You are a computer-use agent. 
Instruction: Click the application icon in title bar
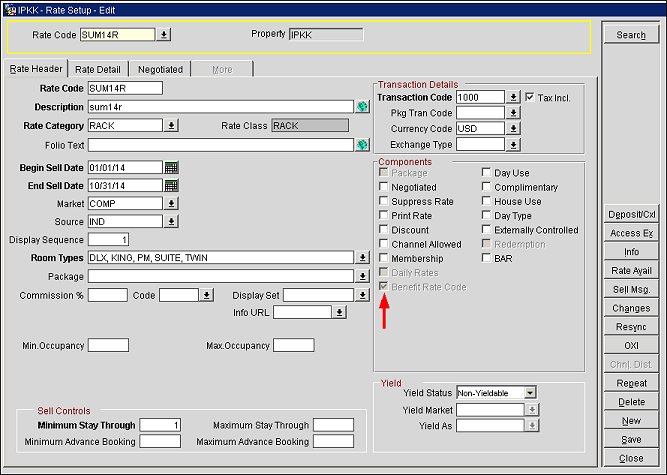click(8, 8)
